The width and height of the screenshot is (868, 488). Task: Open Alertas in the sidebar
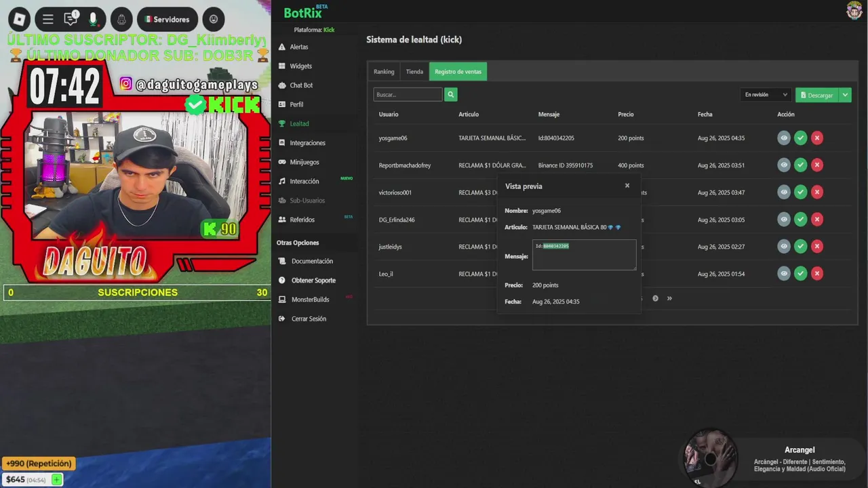click(x=298, y=47)
